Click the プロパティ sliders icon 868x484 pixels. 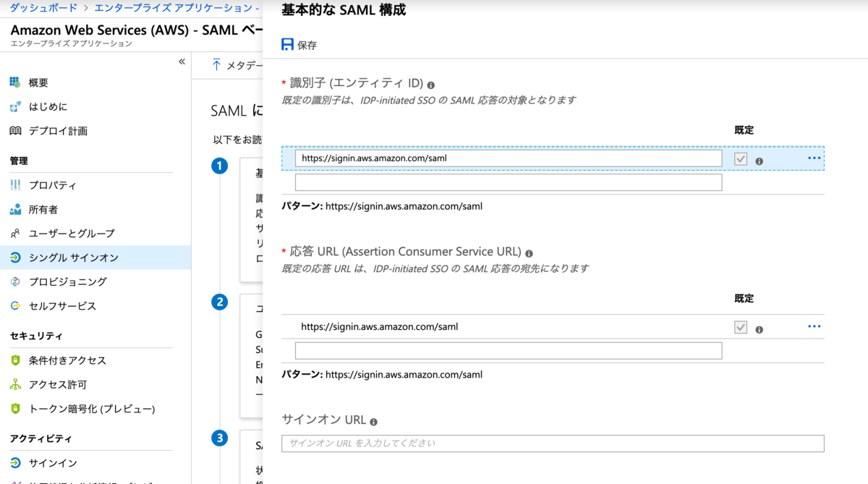(x=15, y=185)
